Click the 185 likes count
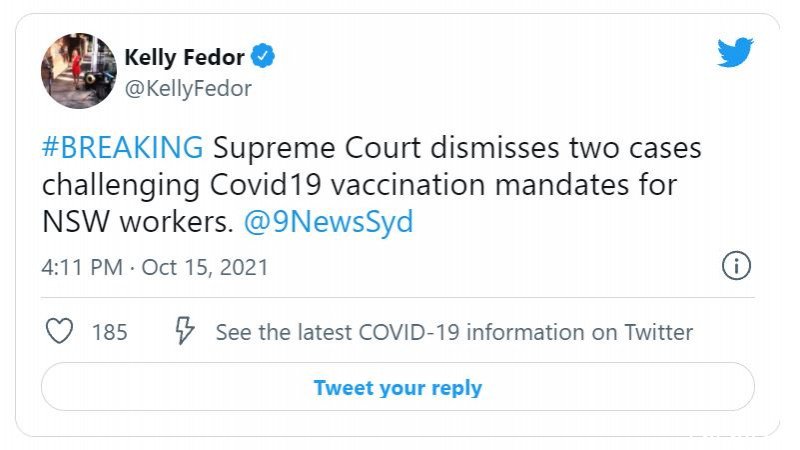This screenshot has height=450, width=800. pyautogui.click(x=110, y=332)
